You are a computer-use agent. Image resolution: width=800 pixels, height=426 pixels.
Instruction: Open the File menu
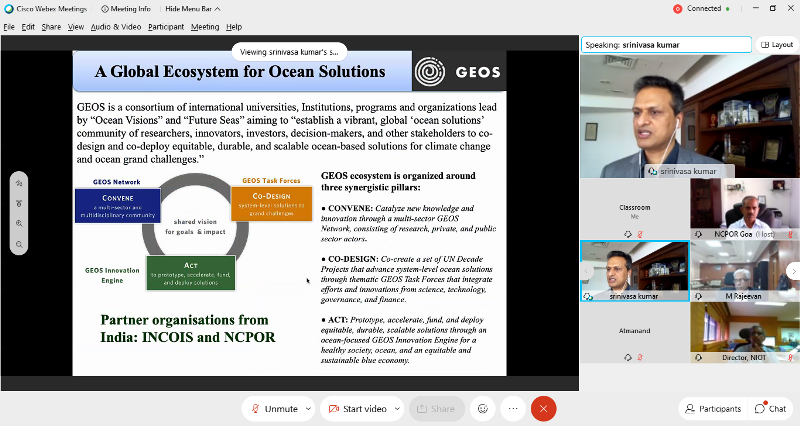coord(9,27)
